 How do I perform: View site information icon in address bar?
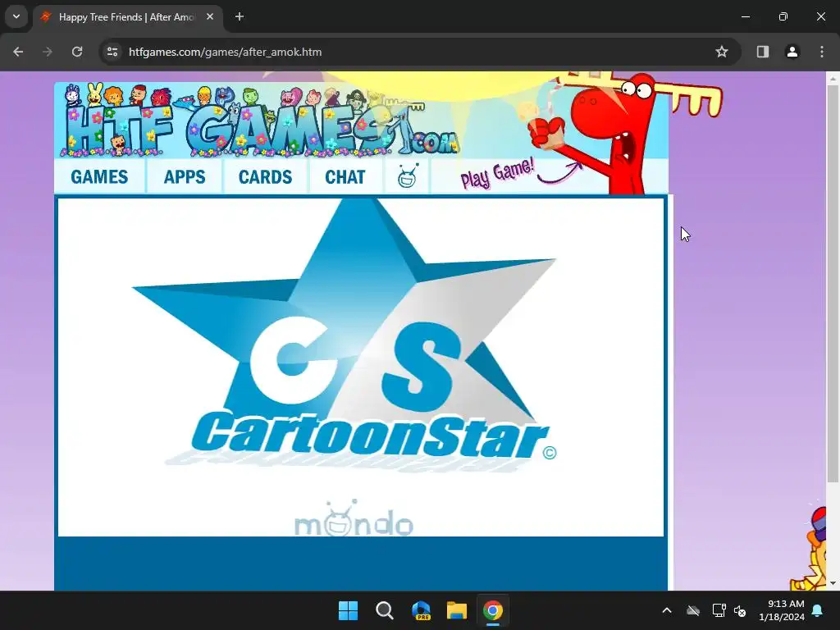pos(112,52)
